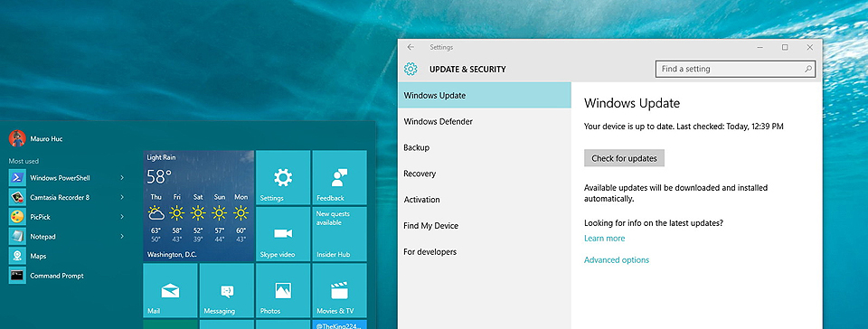The width and height of the screenshot is (868, 329).
Task: Open the Insider Hub tile
Action: click(339, 234)
